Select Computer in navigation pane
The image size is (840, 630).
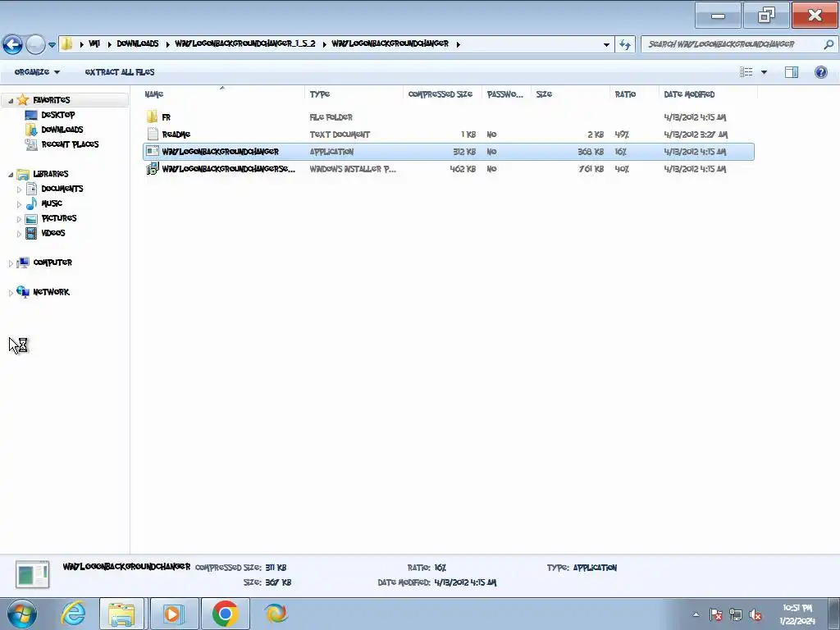(x=52, y=262)
